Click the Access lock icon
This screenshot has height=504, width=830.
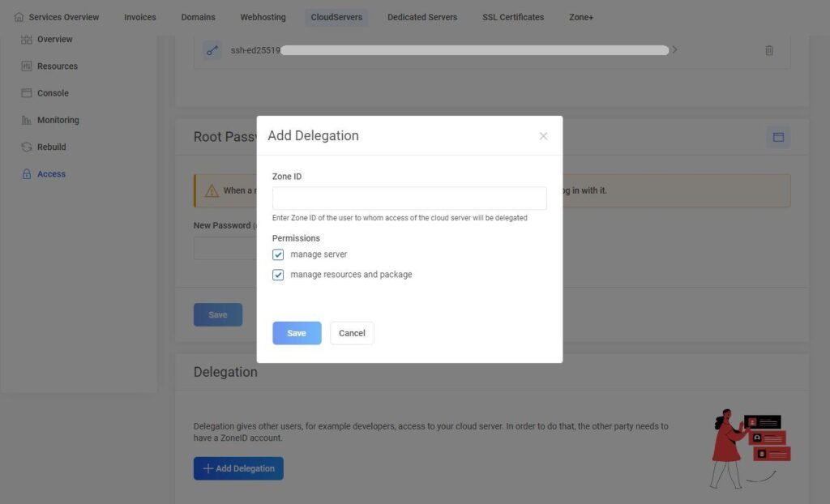pyautogui.click(x=27, y=174)
